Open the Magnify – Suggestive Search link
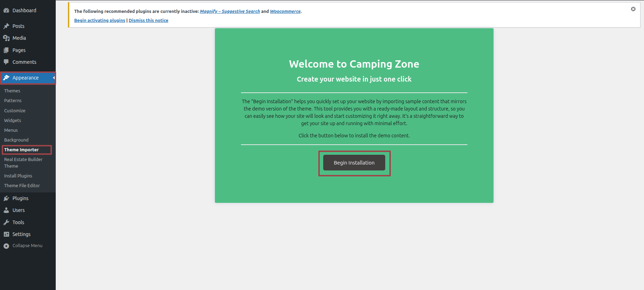Screen dimensions: 644x290 click(230, 12)
